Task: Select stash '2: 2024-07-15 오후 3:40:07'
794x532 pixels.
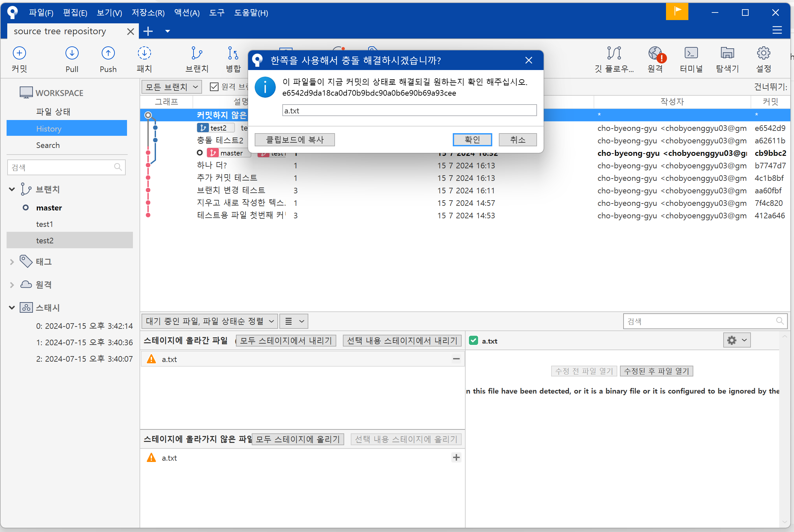Action: point(84,359)
